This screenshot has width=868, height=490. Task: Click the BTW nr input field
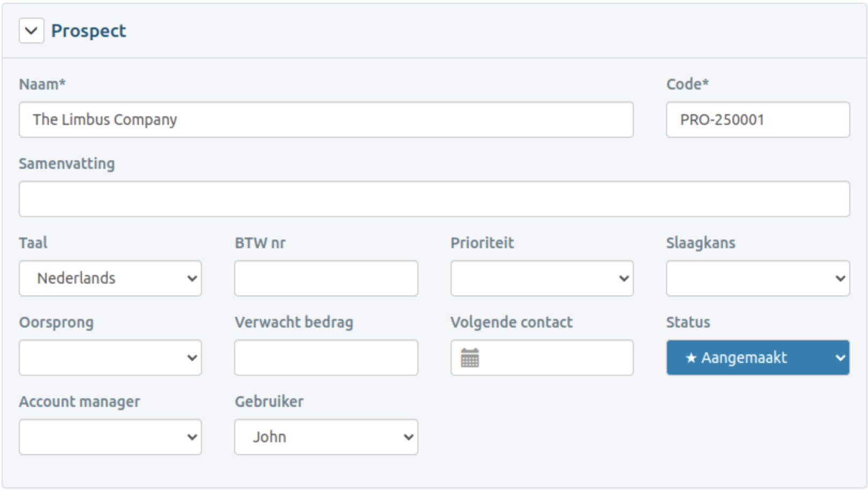click(326, 278)
